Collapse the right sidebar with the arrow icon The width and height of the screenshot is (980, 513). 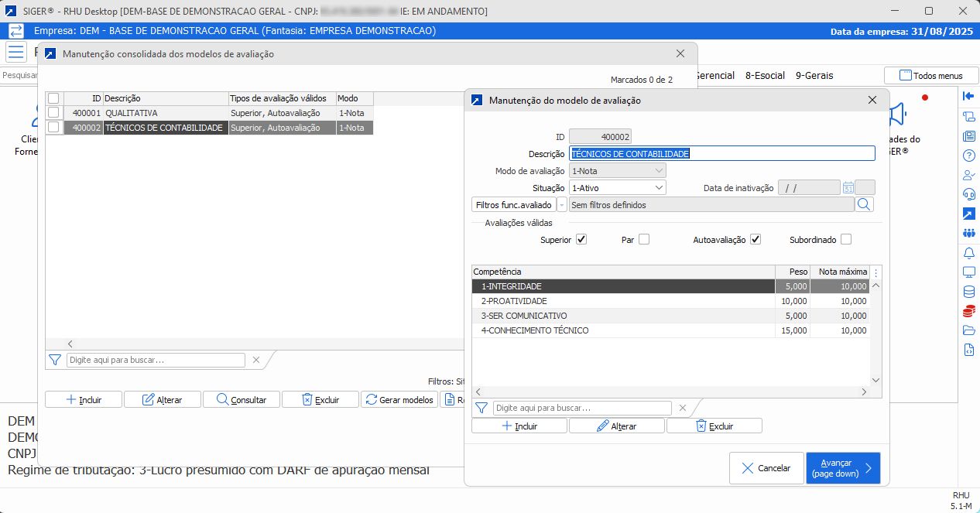[968, 96]
